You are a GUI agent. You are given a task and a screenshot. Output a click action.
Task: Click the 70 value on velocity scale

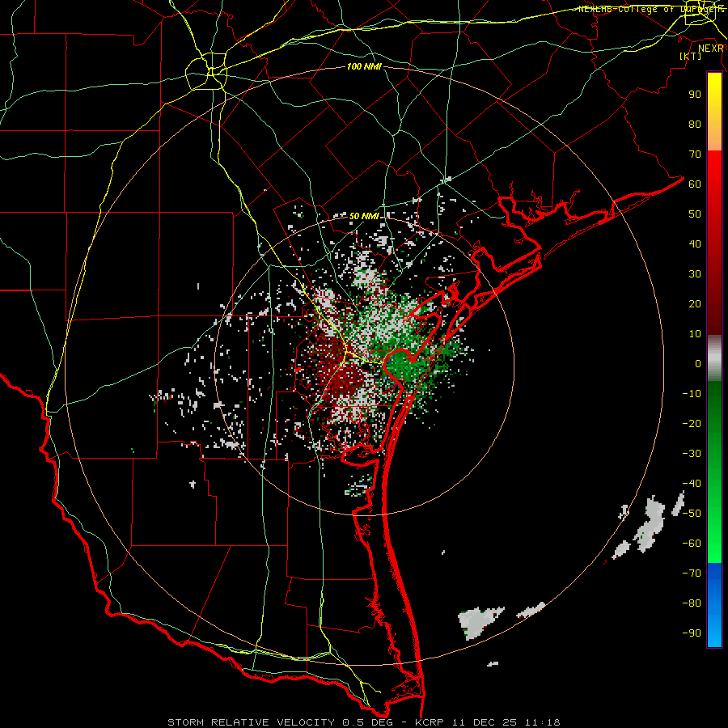(695, 154)
